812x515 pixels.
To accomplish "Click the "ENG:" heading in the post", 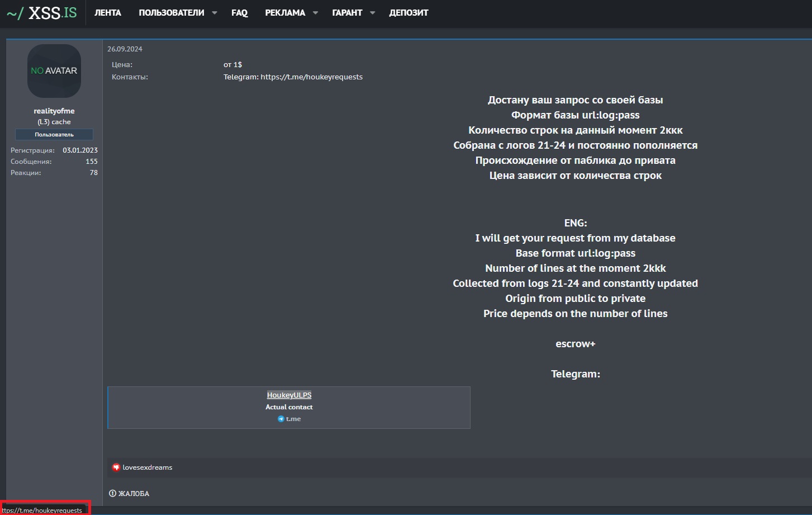I will 576,223.
